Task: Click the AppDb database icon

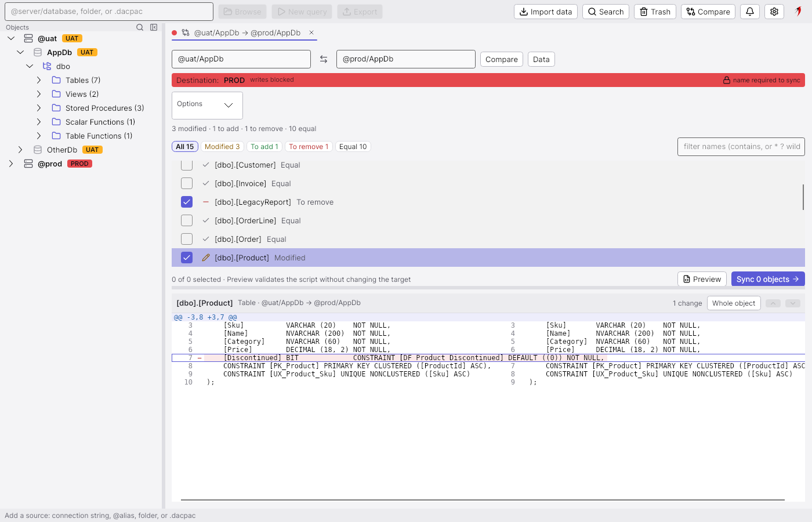Action: click(38, 52)
